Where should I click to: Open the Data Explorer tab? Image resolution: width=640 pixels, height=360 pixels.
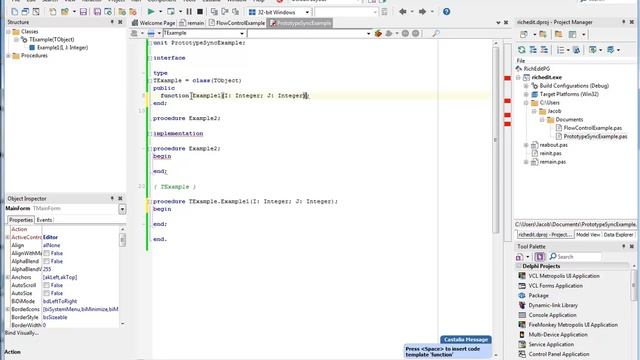pyautogui.click(x=618, y=235)
